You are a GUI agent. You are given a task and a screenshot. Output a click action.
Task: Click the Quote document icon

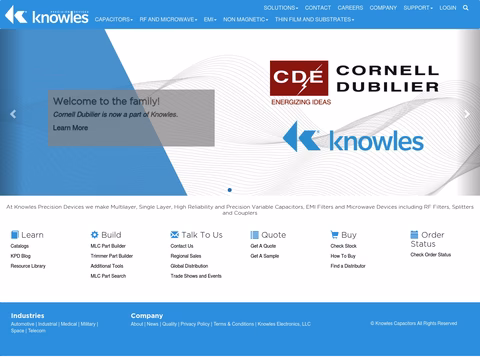(255, 235)
